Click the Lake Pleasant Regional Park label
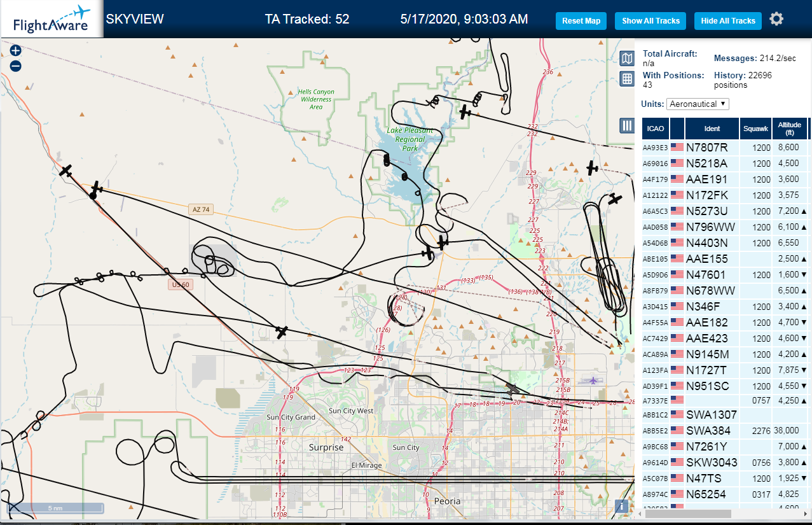812x525 pixels. click(x=410, y=139)
